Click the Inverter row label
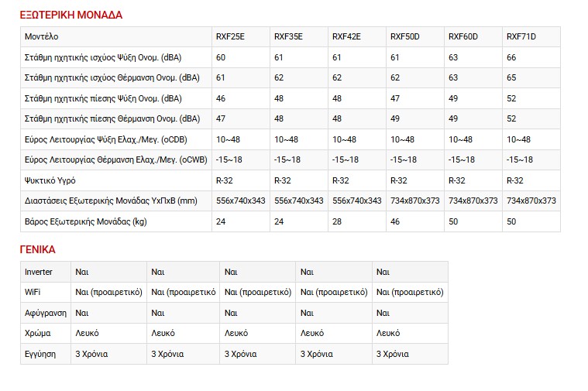The width and height of the screenshot is (588, 391). 39,272
